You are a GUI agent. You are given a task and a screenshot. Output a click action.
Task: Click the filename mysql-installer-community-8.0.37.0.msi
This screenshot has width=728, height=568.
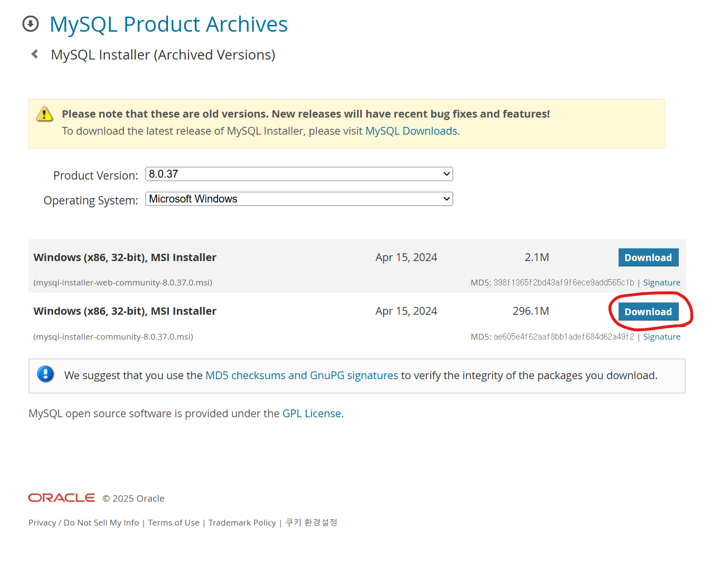click(113, 337)
